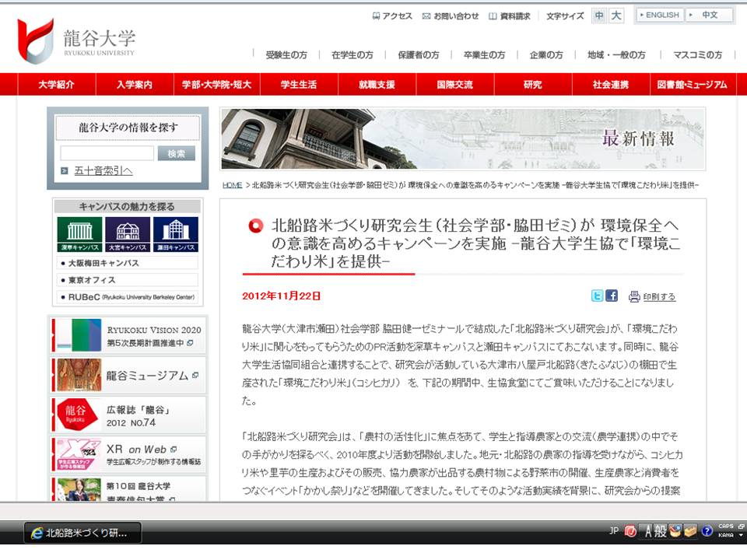Viewport: 747px width, 560px height.
Task: Open 図書館・ミュージアム navigation tab
Action: pyautogui.click(x=693, y=84)
